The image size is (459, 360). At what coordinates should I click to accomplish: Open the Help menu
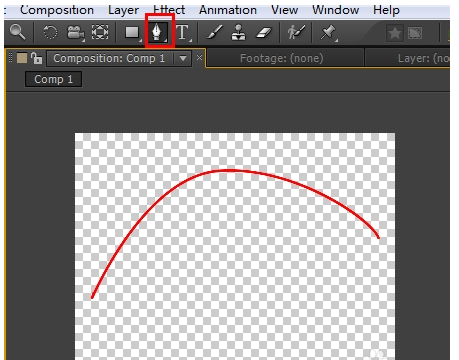386,10
